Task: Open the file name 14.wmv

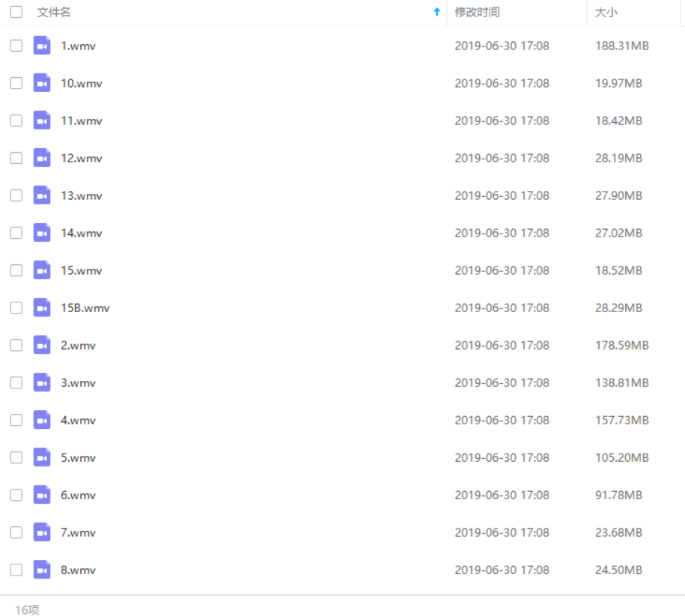Action: pyautogui.click(x=82, y=234)
